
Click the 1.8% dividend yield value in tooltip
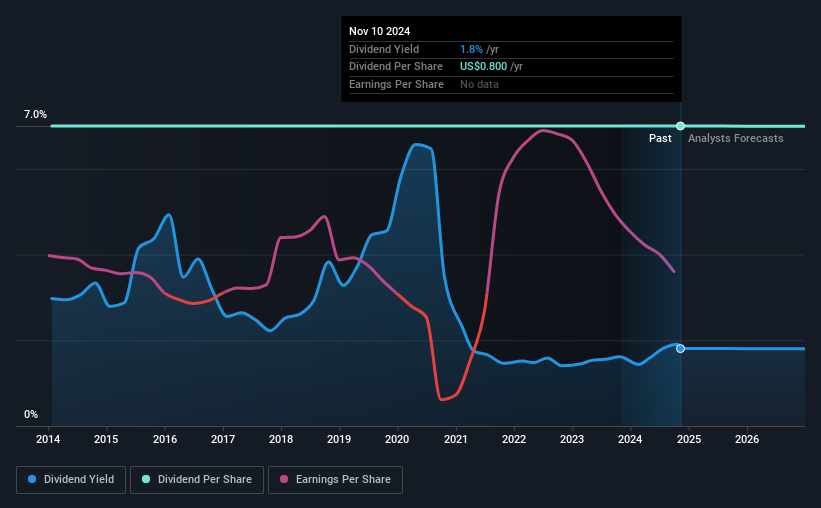(471, 49)
